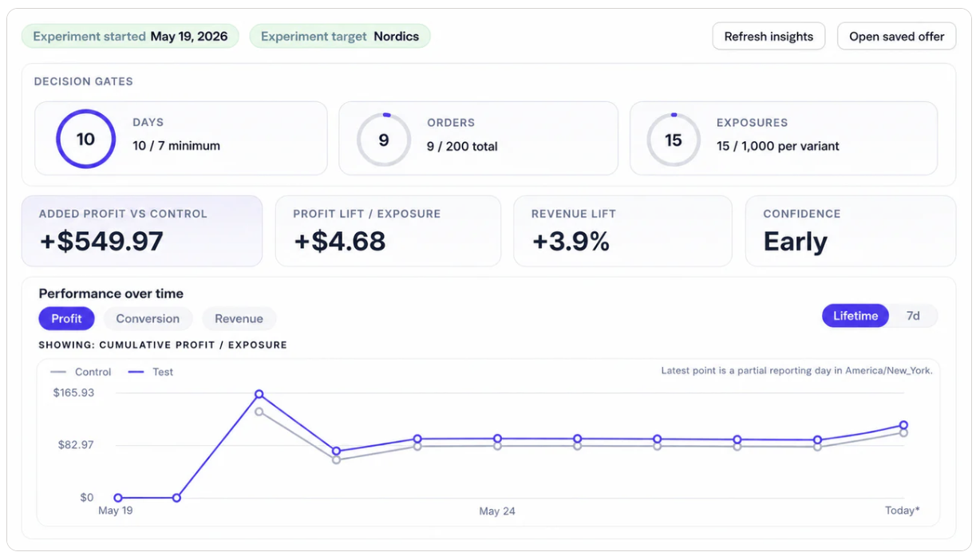
Task: Click the Days progress ring showing 10
Action: [85, 139]
